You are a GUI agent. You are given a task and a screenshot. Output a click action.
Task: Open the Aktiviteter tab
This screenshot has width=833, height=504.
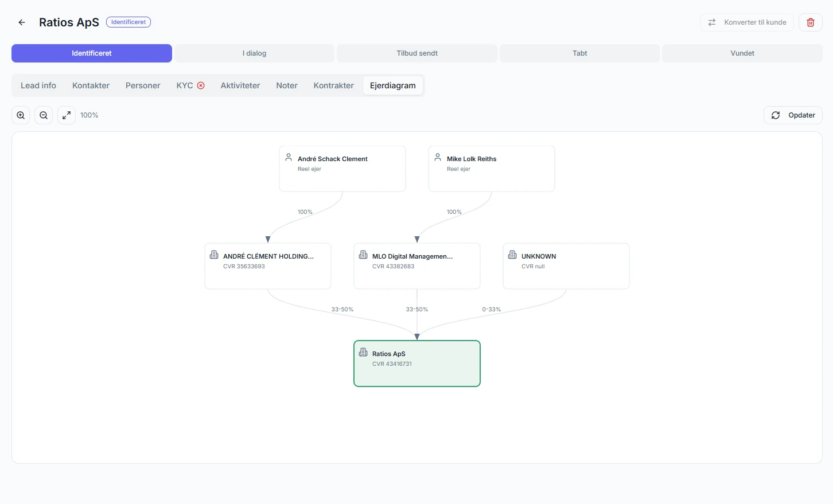240,85
